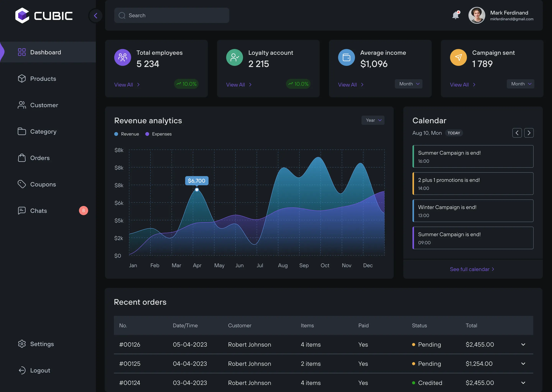
Task: Go to next calendar day arrow
Action: coord(529,133)
